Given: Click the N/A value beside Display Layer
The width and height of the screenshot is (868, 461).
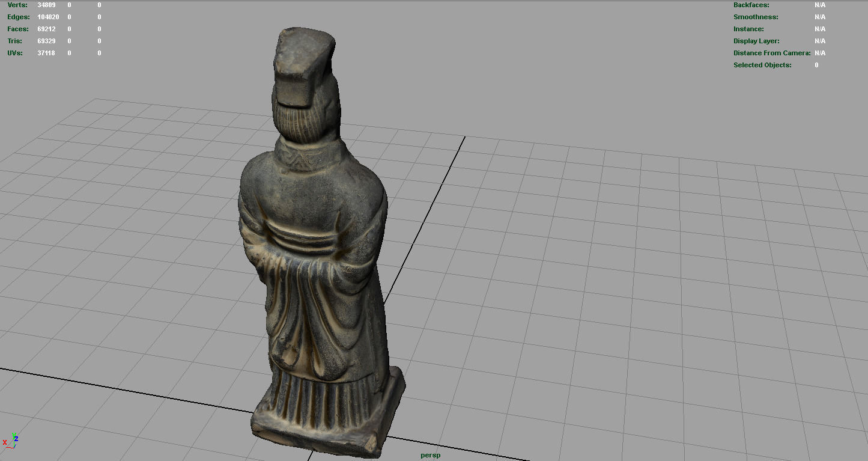Looking at the screenshot, I should (x=820, y=41).
